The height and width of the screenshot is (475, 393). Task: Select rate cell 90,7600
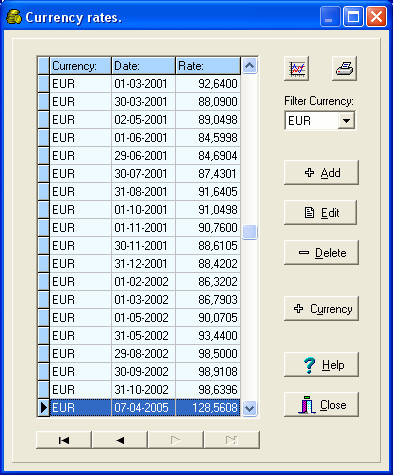click(208, 228)
